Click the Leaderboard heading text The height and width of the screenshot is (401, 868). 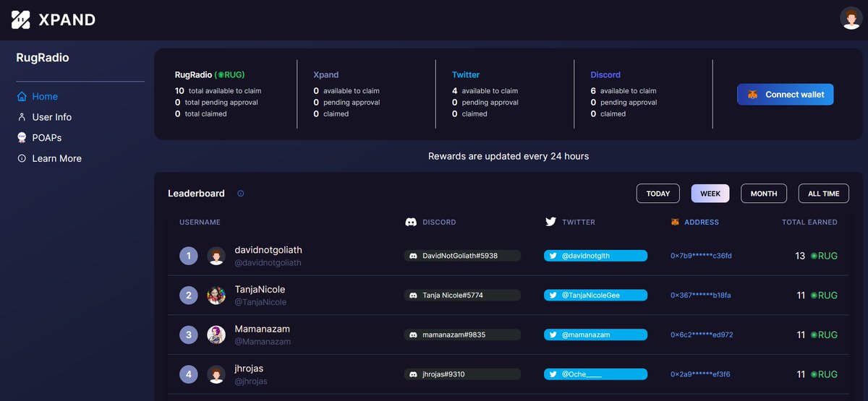coord(196,194)
